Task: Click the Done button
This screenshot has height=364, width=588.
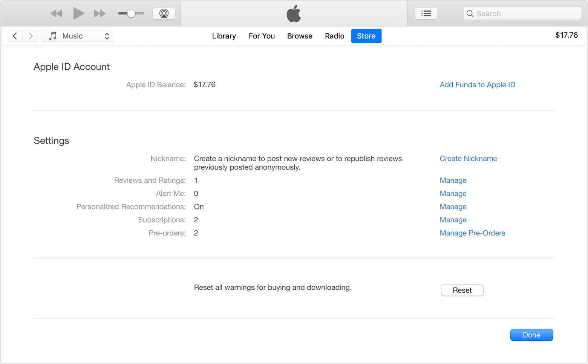Action: point(531,335)
